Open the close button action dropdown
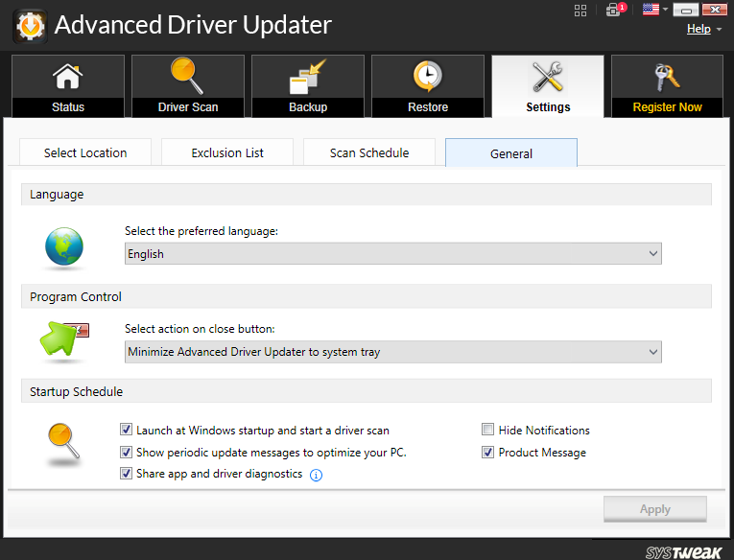 (x=393, y=352)
